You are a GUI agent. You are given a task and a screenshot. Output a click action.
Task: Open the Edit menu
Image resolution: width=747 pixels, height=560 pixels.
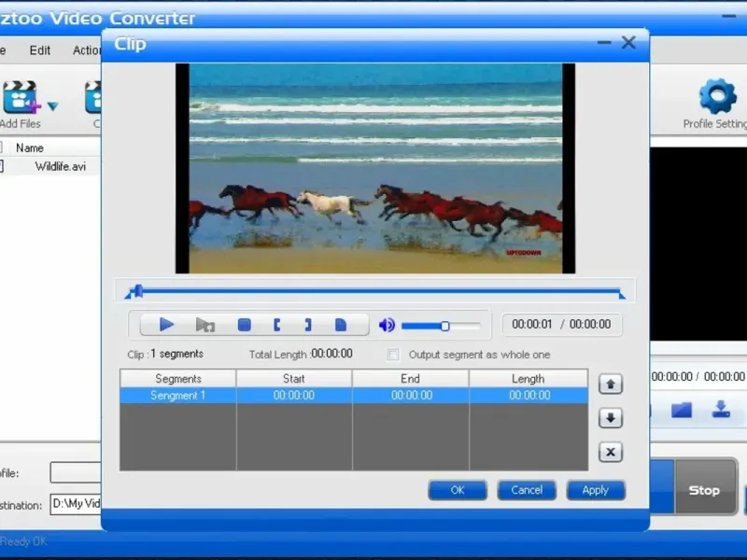point(39,50)
